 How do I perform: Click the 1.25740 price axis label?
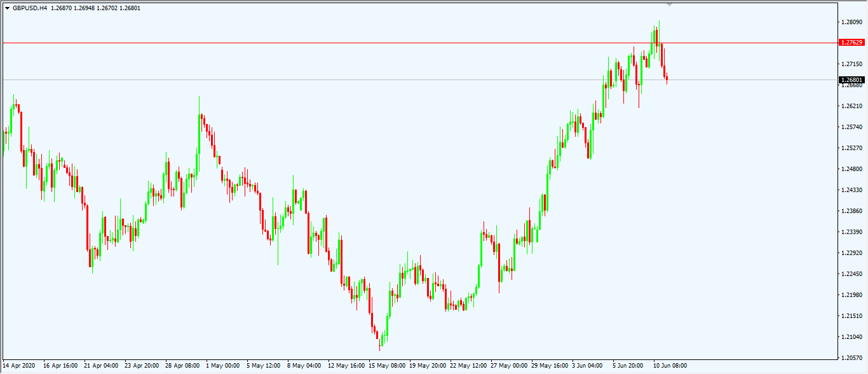(x=851, y=127)
